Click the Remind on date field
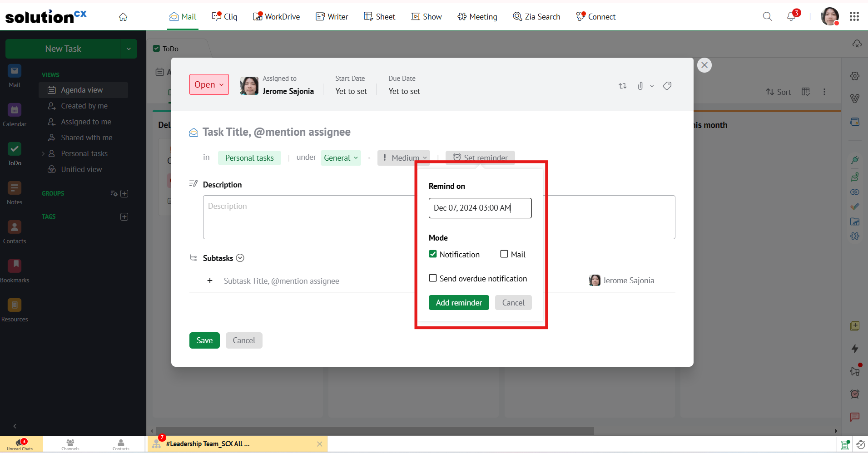Image resolution: width=868 pixels, height=453 pixels. [x=480, y=208]
